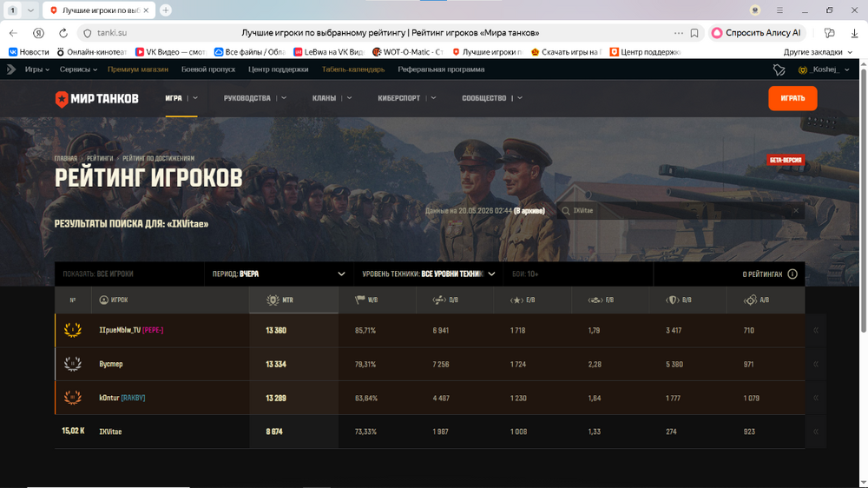The width and height of the screenshot is (868, 488).
Task: Open Новости bookmark
Action: [x=29, y=52]
